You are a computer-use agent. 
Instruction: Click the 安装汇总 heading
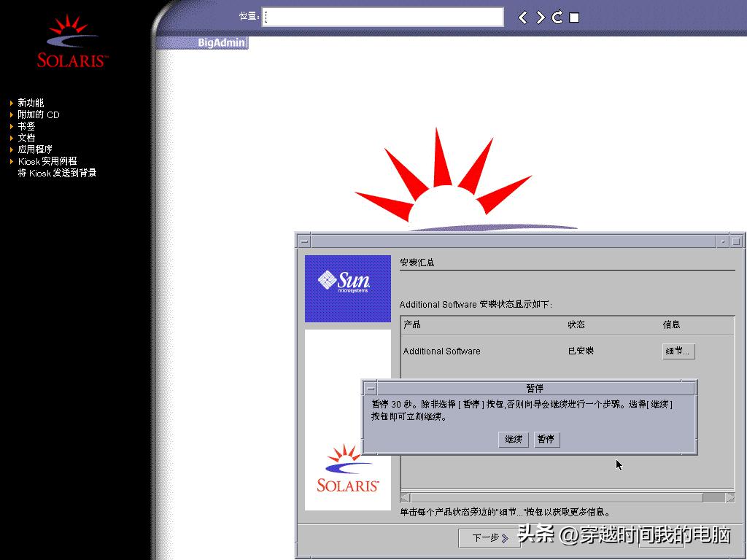417,262
